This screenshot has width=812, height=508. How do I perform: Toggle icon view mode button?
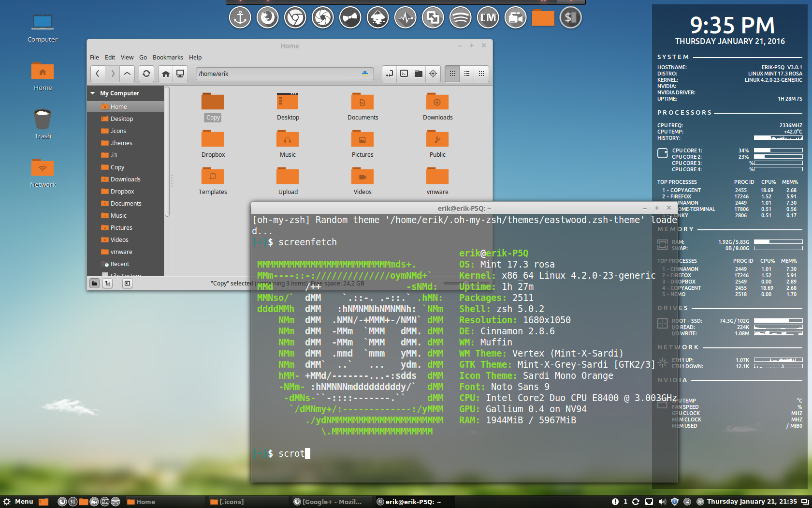click(x=452, y=74)
